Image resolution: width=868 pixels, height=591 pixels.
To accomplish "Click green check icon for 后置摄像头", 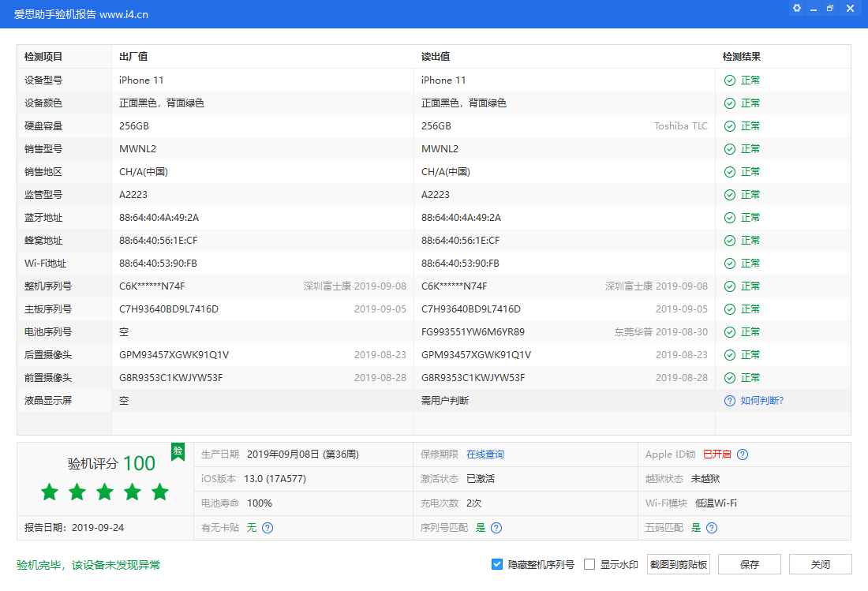I will (x=730, y=355).
